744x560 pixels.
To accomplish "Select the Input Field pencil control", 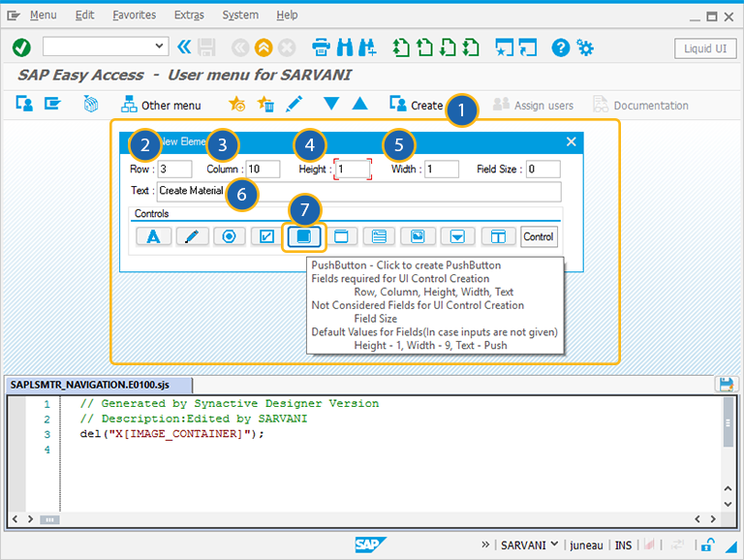I will (192, 236).
